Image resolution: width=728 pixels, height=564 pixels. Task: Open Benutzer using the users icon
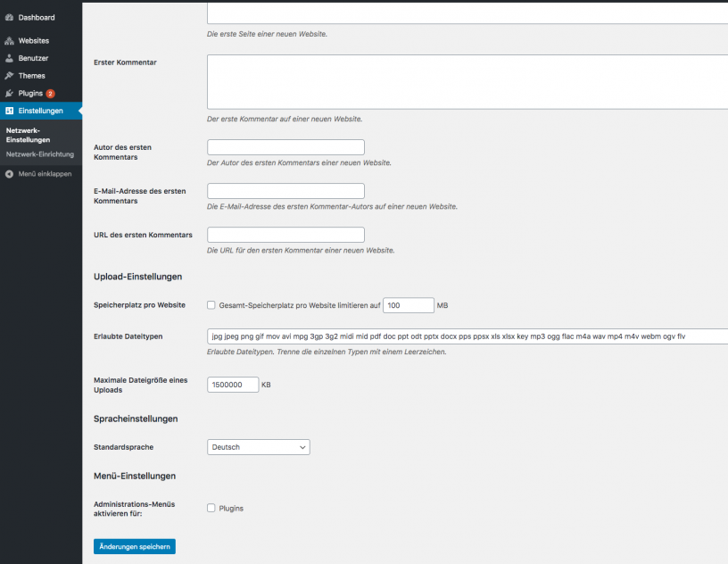tap(11, 58)
